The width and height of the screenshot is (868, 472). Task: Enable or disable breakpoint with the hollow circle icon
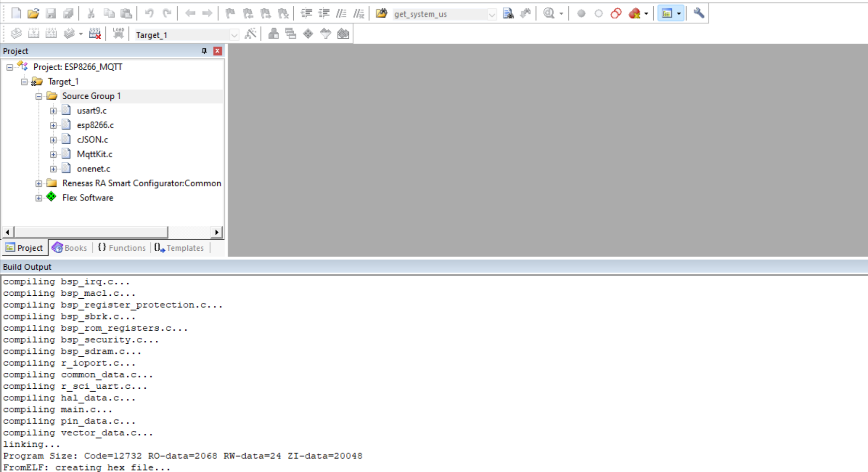coord(599,14)
